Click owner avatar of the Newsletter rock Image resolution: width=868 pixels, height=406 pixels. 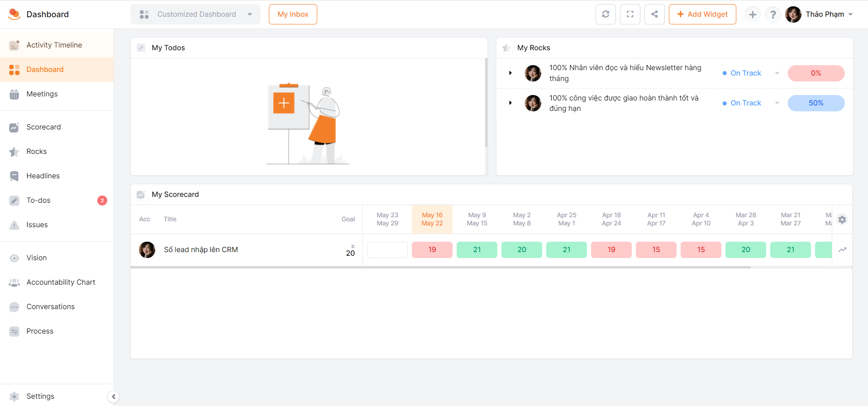pyautogui.click(x=533, y=73)
